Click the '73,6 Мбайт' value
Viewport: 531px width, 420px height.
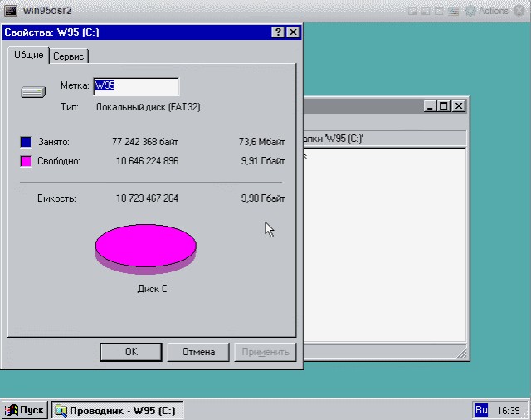pos(262,142)
